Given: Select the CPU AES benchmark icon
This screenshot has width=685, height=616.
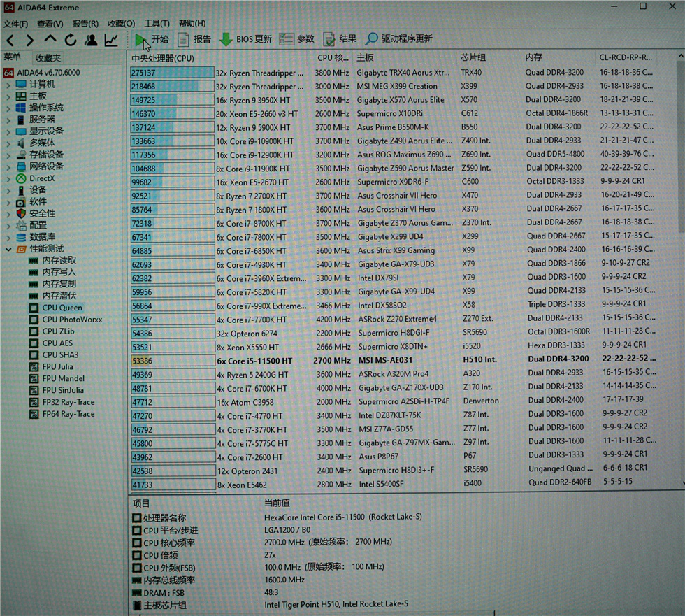Looking at the screenshot, I should tap(34, 343).
